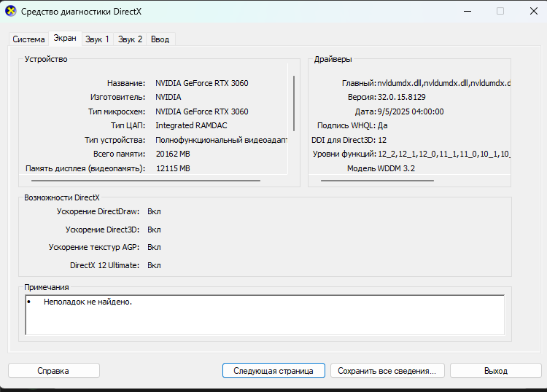Click the vertical scrollbar in Устройство panel
Viewport: 547px width, 392px height.
(294, 103)
